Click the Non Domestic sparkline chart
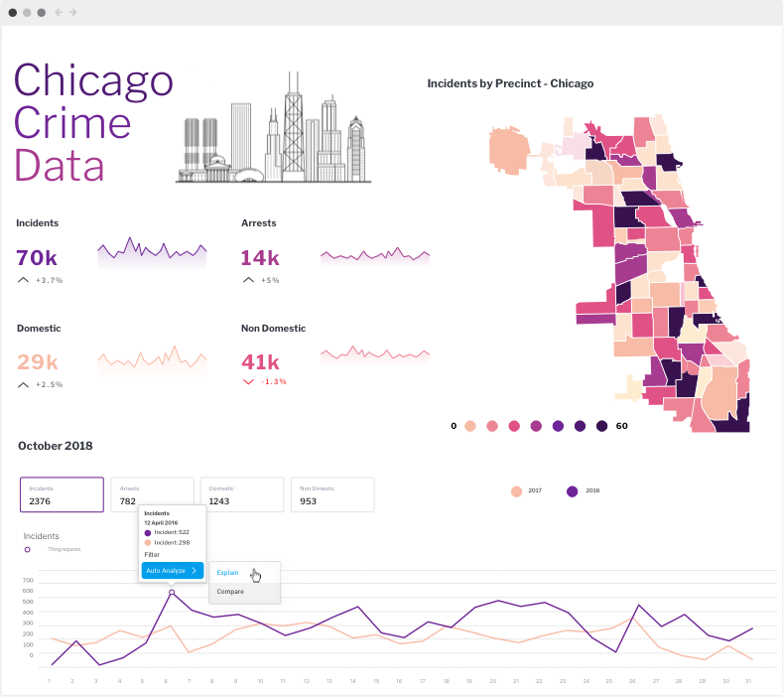 [x=375, y=354]
